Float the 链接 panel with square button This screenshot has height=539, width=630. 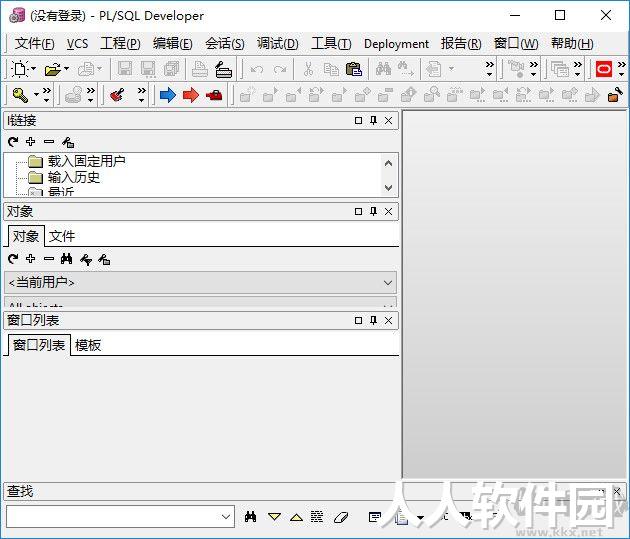click(358, 120)
